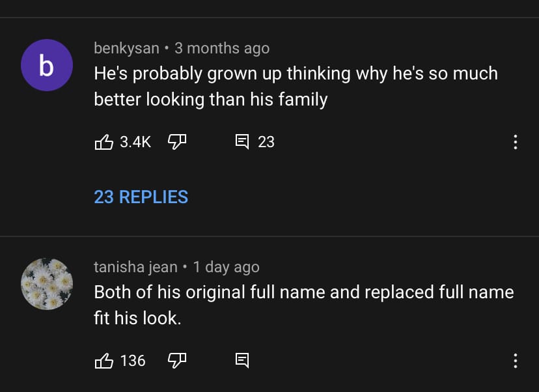Click the tanisha jean username
Viewport: 539px width, 392px height.
pos(135,267)
